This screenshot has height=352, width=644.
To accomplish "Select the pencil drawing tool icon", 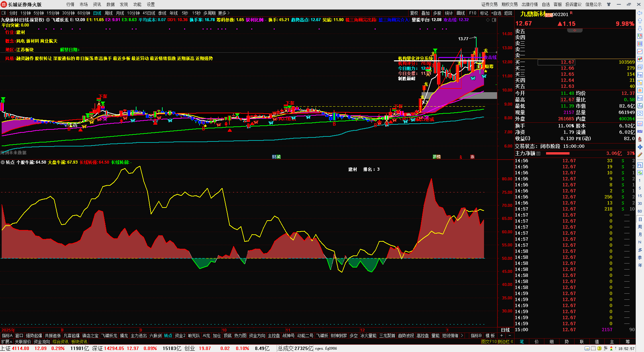I will point(640,155).
